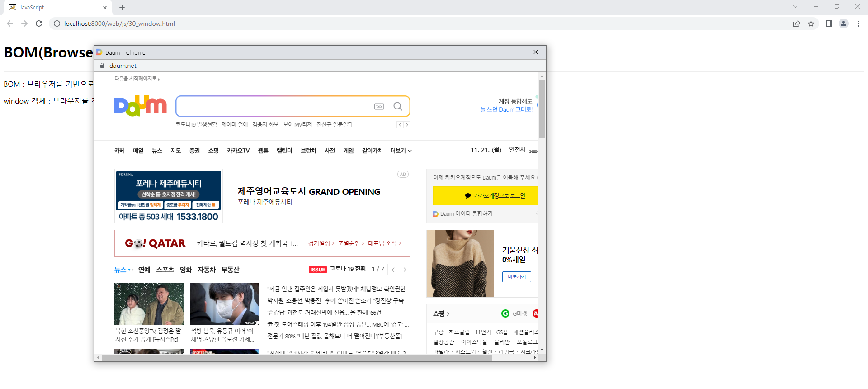This screenshot has height=389, width=868.
Task: Reload the page with the refresh icon
Action: [39, 24]
